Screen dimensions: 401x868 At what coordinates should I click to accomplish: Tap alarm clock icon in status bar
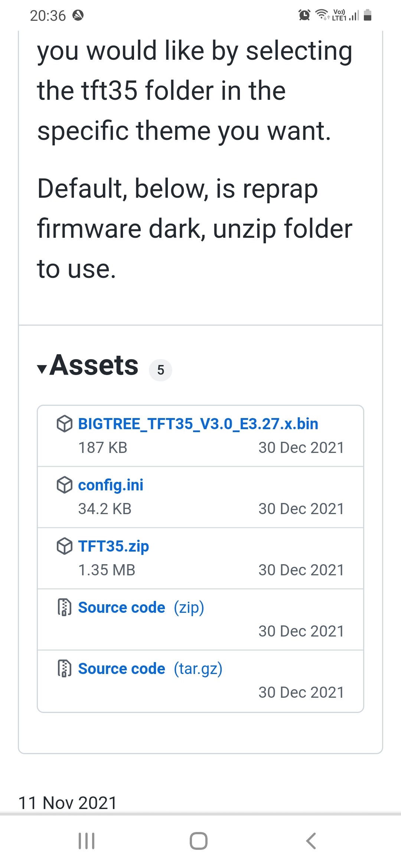[x=304, y=15]
